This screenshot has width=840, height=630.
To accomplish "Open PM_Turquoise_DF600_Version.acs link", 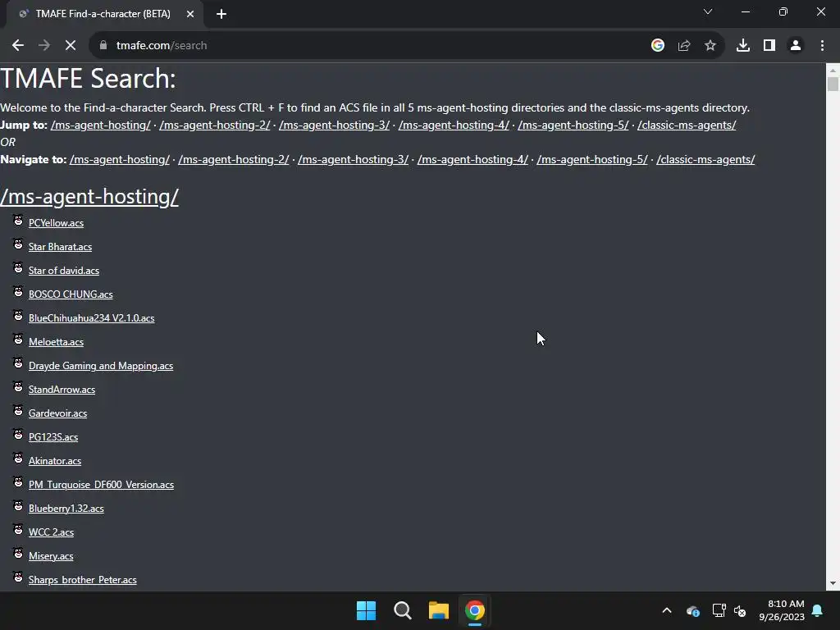I will (x=101, y=485).
